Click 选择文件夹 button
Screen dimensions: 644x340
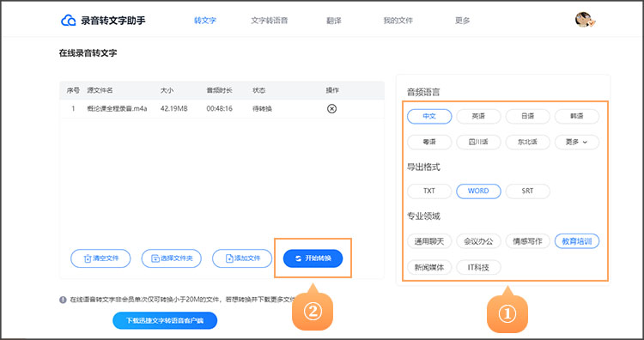click(x=171, y=258)
